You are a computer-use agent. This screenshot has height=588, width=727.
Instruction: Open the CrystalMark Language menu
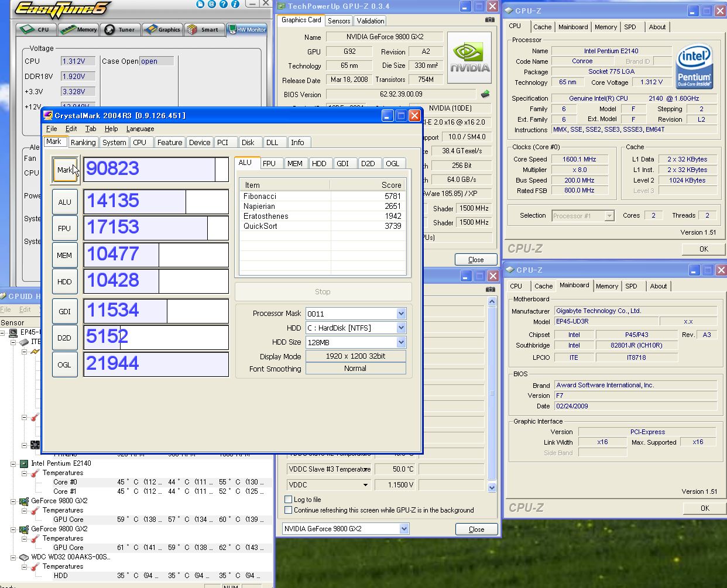point(140,129)
